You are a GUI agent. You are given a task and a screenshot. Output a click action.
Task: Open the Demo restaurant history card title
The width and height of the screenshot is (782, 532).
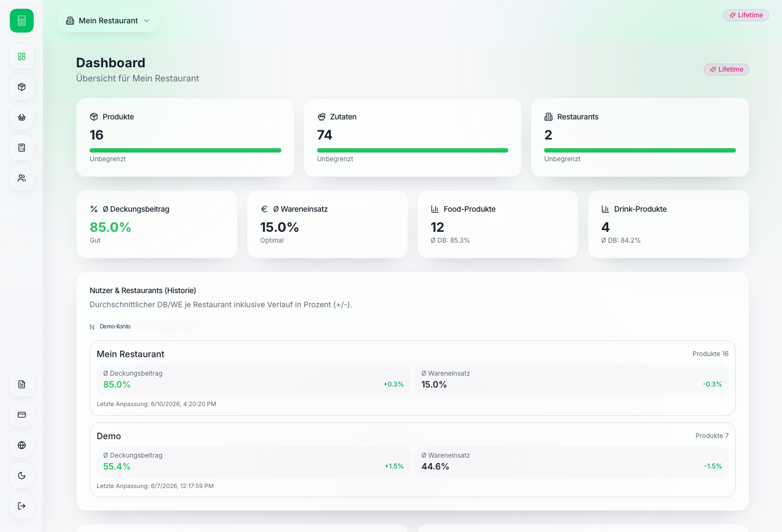click(x=109, y=436)
